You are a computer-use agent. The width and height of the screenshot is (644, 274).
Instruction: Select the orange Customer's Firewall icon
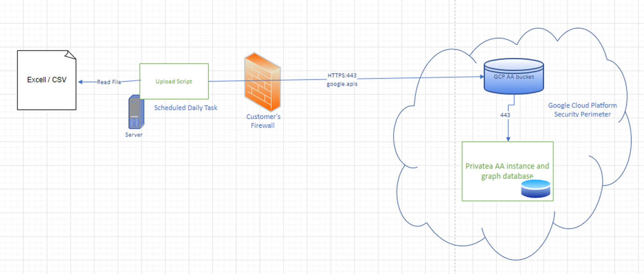tap(262, 82)
